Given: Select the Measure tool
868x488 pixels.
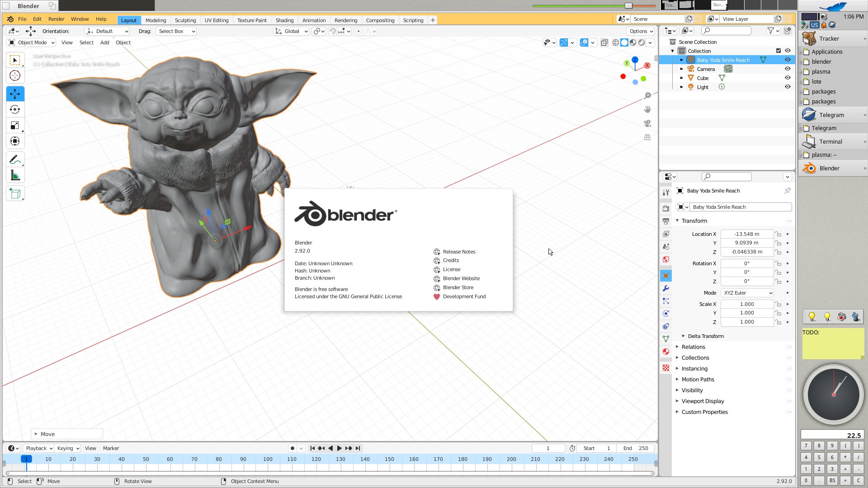Looking at the screenshot, I should tap(15, 175).
